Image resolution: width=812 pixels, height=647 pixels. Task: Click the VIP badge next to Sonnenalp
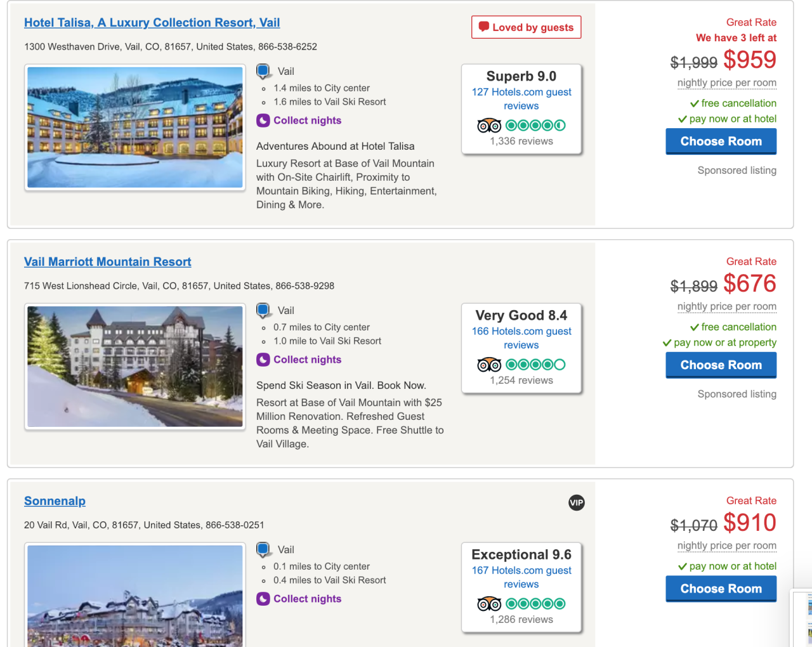point(576,502)
